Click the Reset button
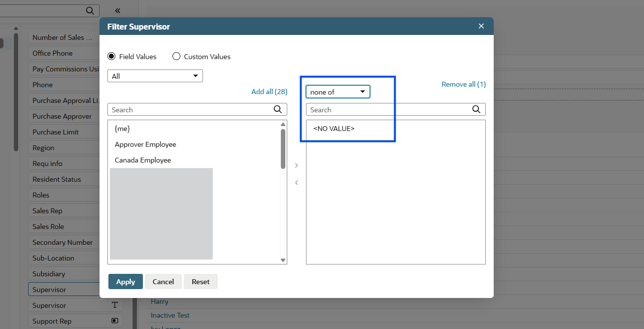 (201, 282)
